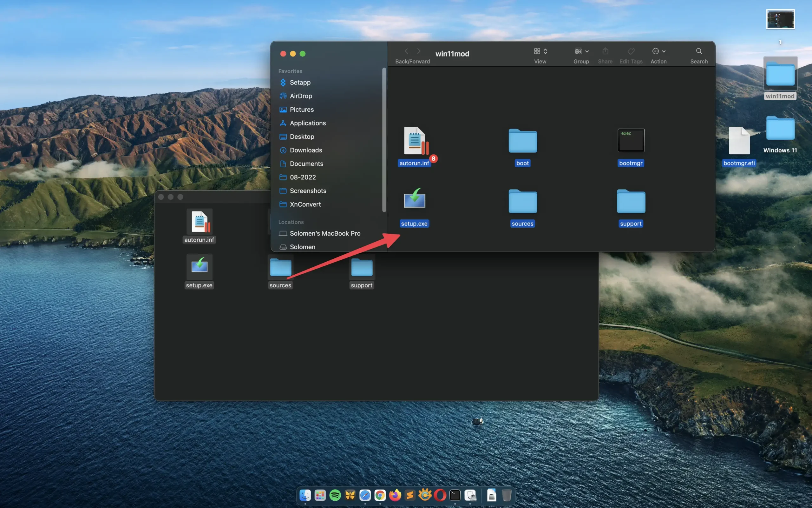Open Terminal from the Dock

pos(455,495)
